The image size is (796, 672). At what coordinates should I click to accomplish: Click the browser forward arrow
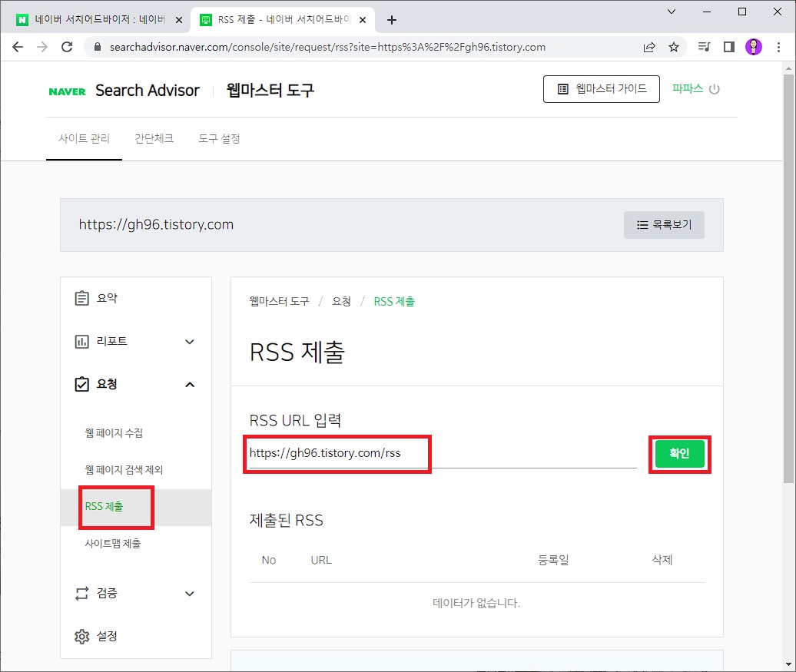42,47
